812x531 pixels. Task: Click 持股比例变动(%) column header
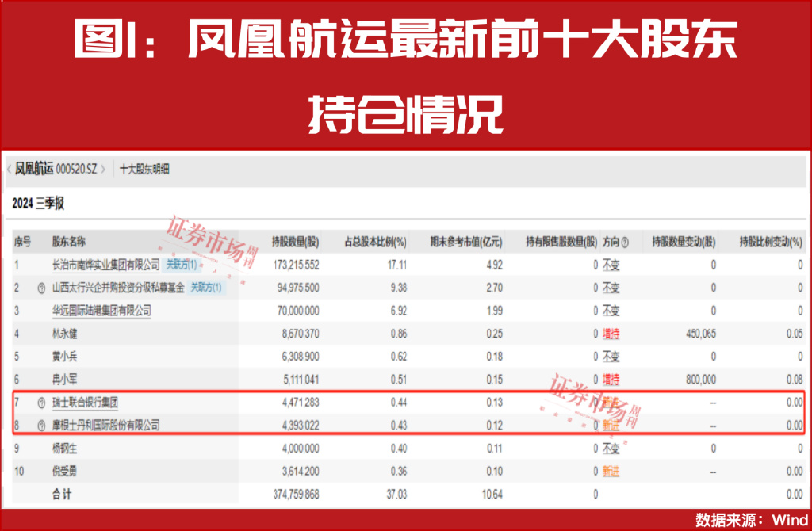(771, 242)
